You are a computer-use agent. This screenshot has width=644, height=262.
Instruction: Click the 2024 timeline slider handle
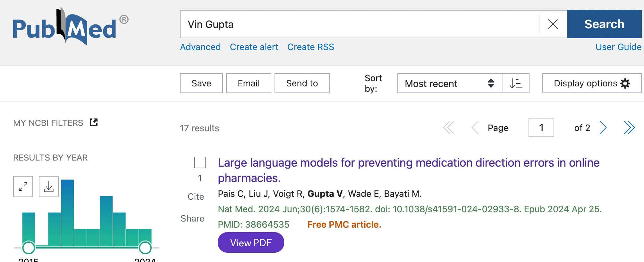point(145,248)
